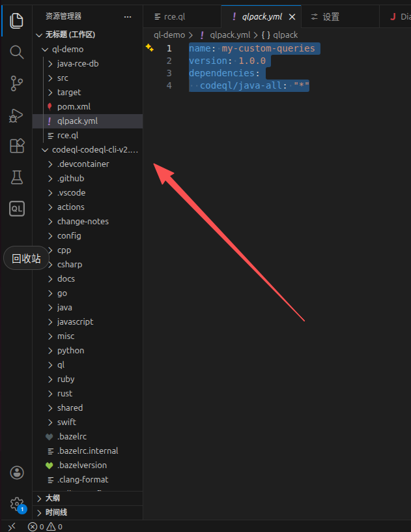Open Run and Debug view

[x=17, y=115]
